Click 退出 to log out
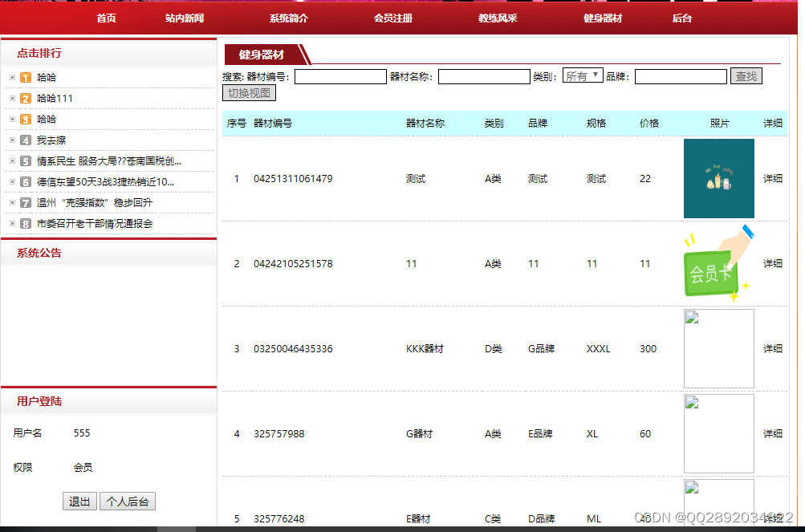The width and height of the screenshot is (805, 532). point(79,501)
